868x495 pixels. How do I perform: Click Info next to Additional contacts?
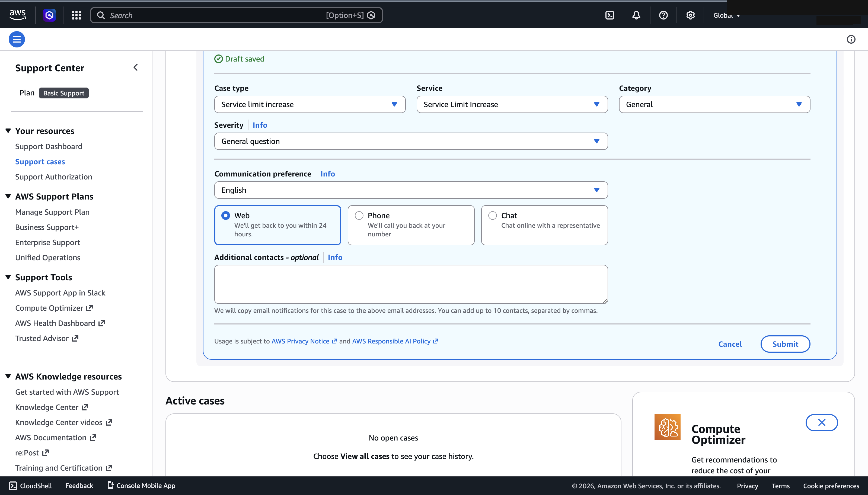click(335, 257)
